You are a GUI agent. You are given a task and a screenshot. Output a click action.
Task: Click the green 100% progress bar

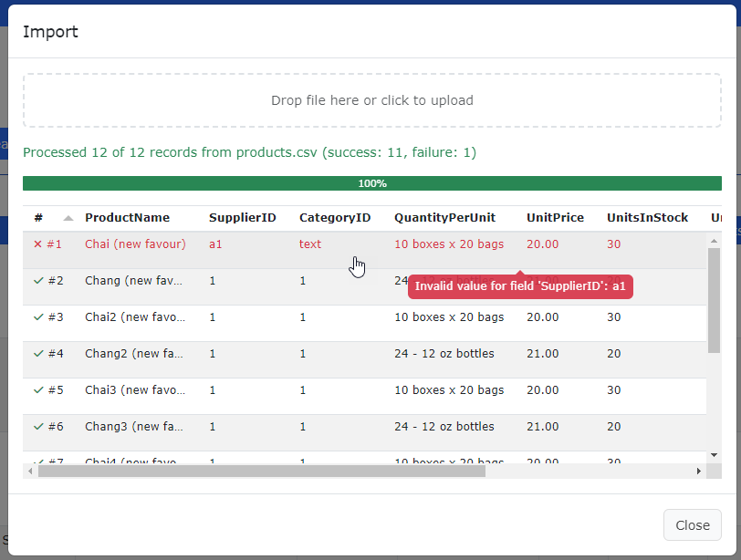[371, 183]
